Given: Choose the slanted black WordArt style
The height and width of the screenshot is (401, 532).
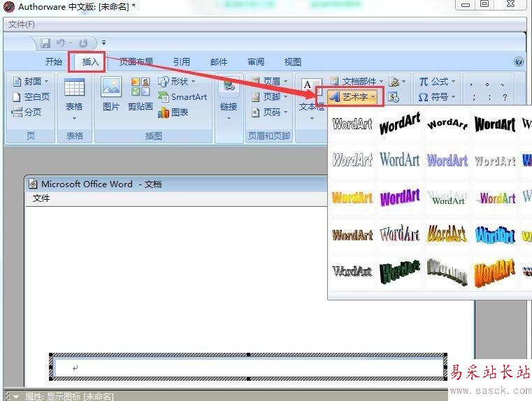Looking at the screenshot, I should click(x=400, y=124).
